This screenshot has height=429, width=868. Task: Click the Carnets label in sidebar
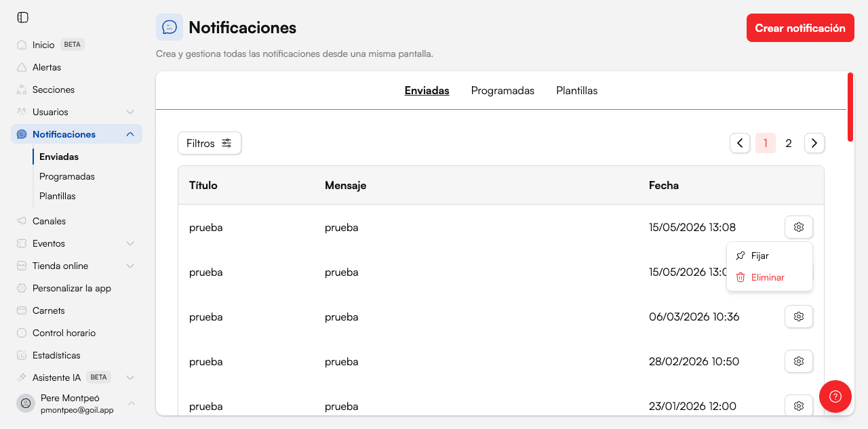click(49, 310)
